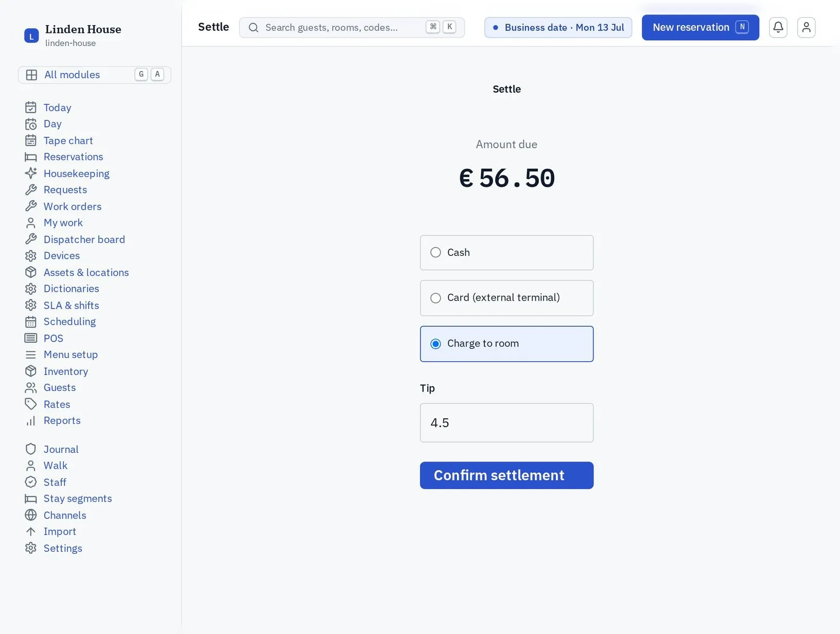Click the Menu setup list icon

pos(31,355)
